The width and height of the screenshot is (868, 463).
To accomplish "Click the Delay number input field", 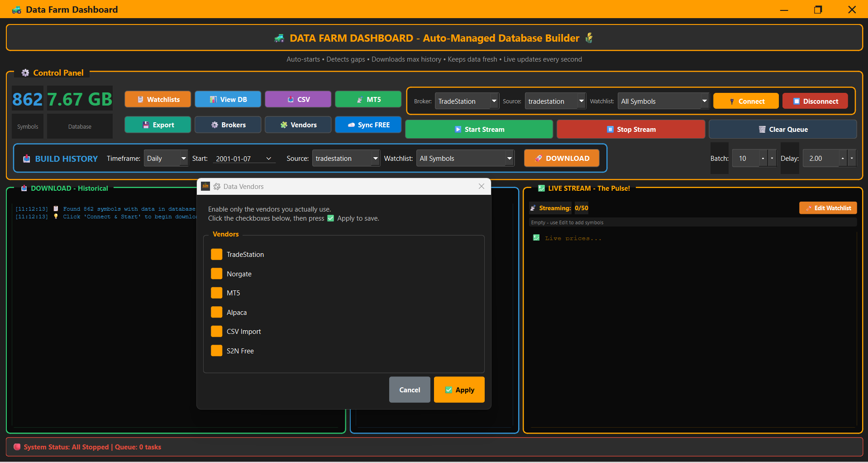I will [820, 158].
